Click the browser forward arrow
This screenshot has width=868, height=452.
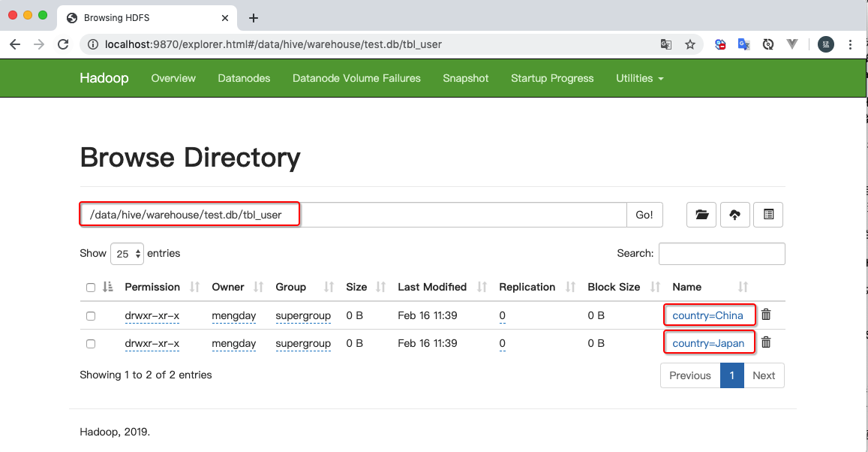[39, 44]
